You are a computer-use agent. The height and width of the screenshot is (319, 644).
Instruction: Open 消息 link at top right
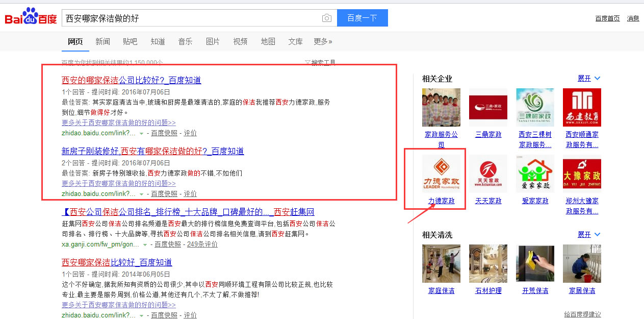[x=633, y=18]
